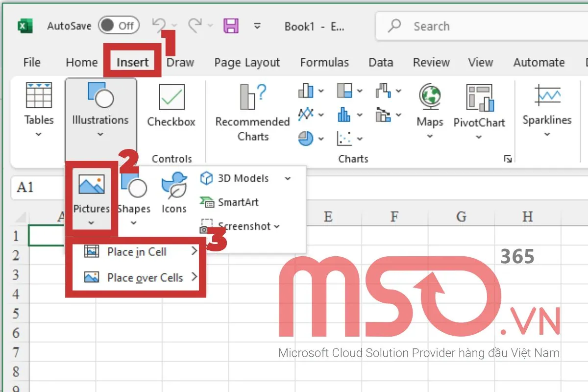Viewport: 588px width, 392px height.
Task: Switch to the Formulas tab
Action: pos(324,62)
